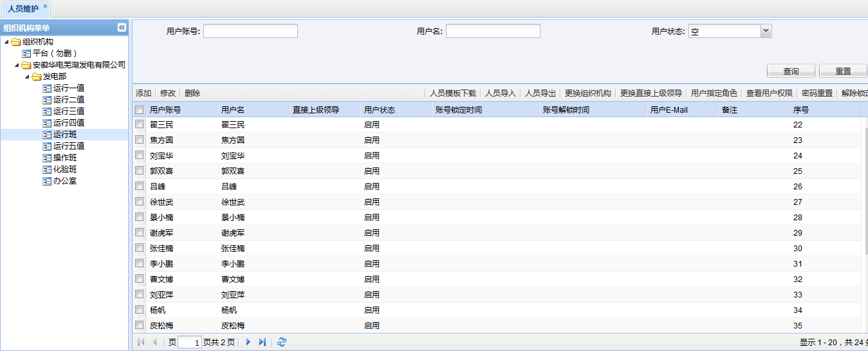Collapse the 发电部 tree node

(x=27, y=77)
